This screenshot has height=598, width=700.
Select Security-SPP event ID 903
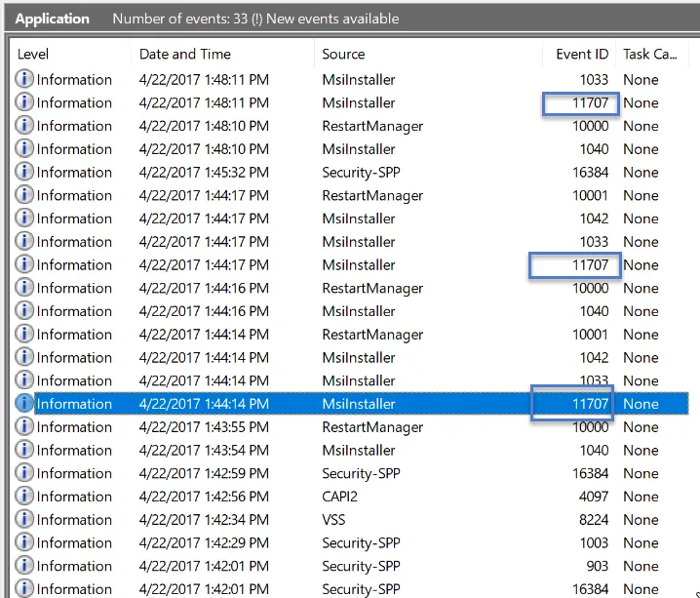(x=350, y=566)
